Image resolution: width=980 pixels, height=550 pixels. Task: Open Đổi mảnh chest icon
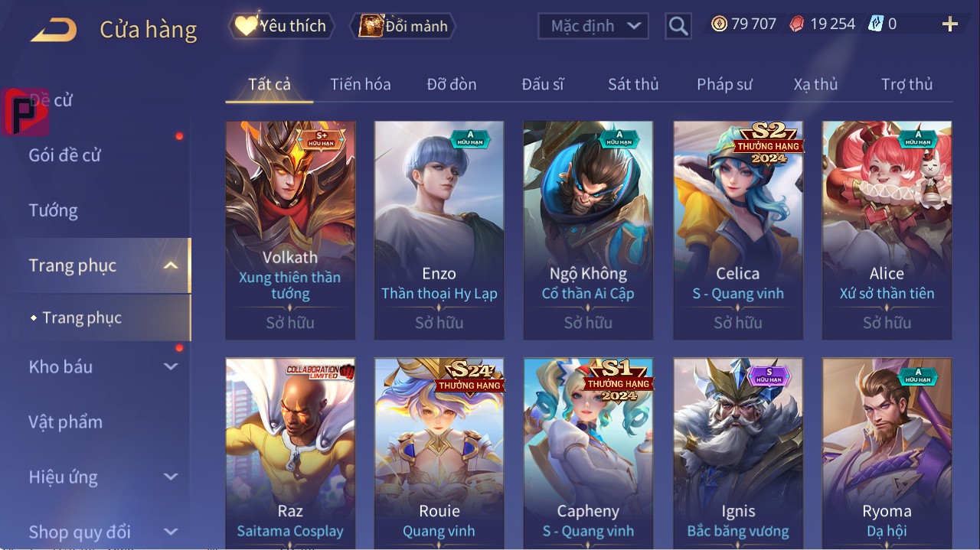403,26
